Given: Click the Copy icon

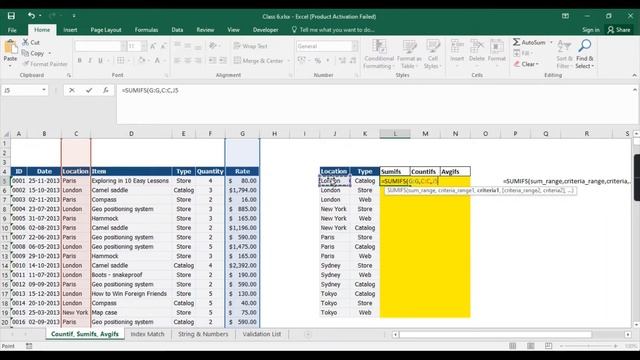Looking at the screenshot, I should [x=25, y=53].
